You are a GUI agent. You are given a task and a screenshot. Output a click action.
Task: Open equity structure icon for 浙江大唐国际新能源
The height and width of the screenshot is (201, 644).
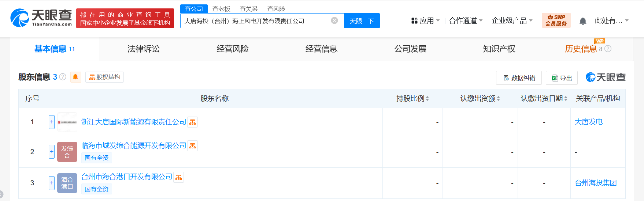(x=192, y=122)
